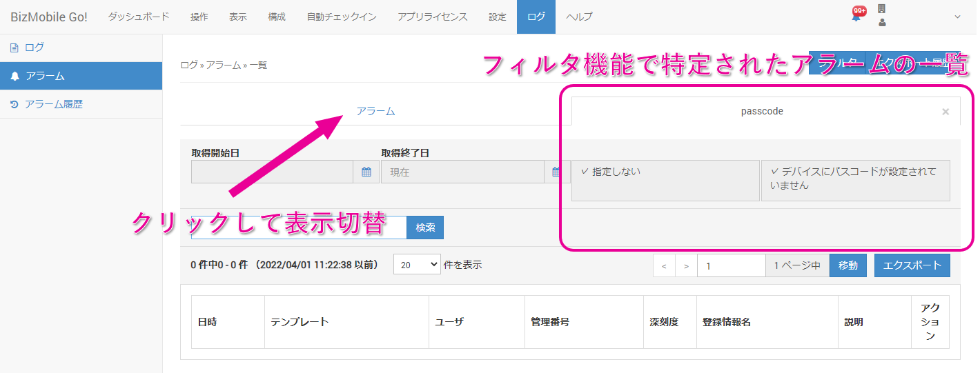This screenshot has height=373, width=980.
Task: Go to next page with > arrow
Action: click(x=686, y=265)
